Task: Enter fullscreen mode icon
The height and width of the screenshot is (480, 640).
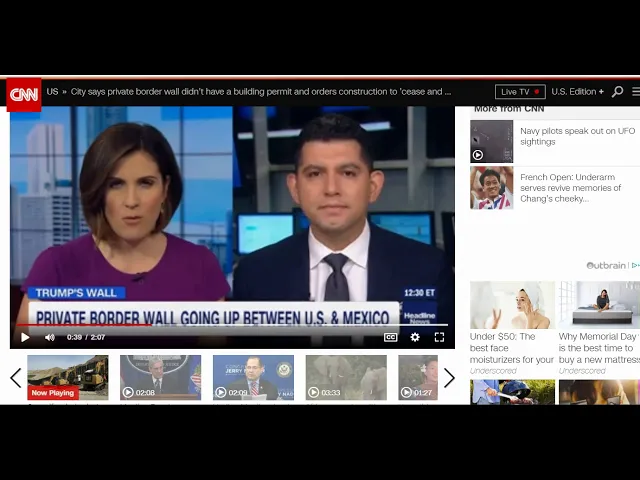Action: 440,337
